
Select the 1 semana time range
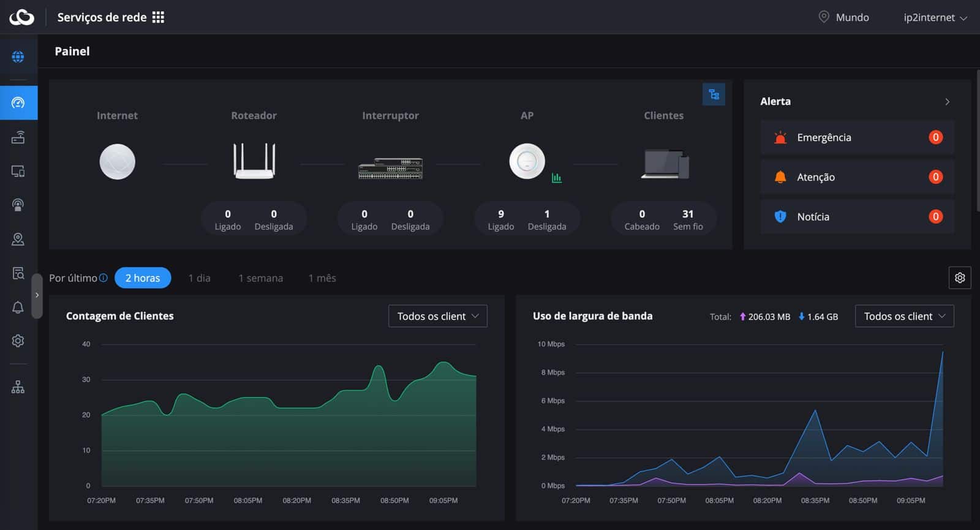261,278
